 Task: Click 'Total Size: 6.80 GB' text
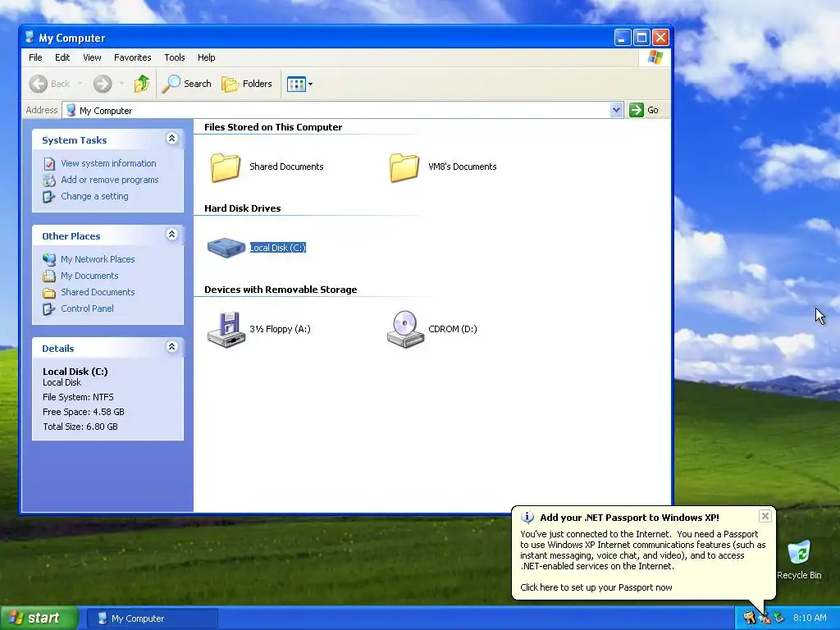[80, 427]
